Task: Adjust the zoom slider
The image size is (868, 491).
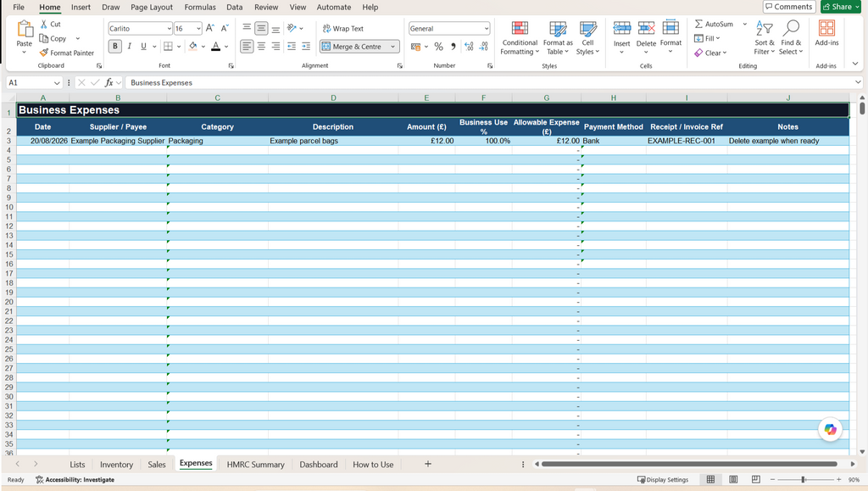Action: pos(804,479)
